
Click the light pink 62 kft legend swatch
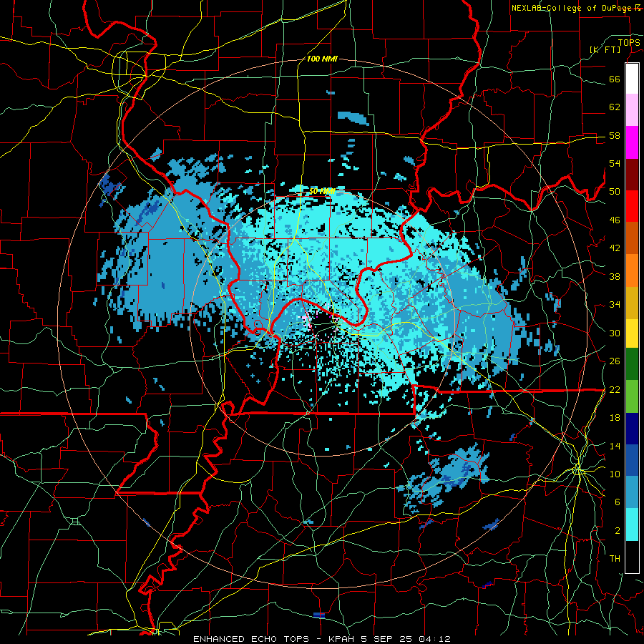pos(632,110)
